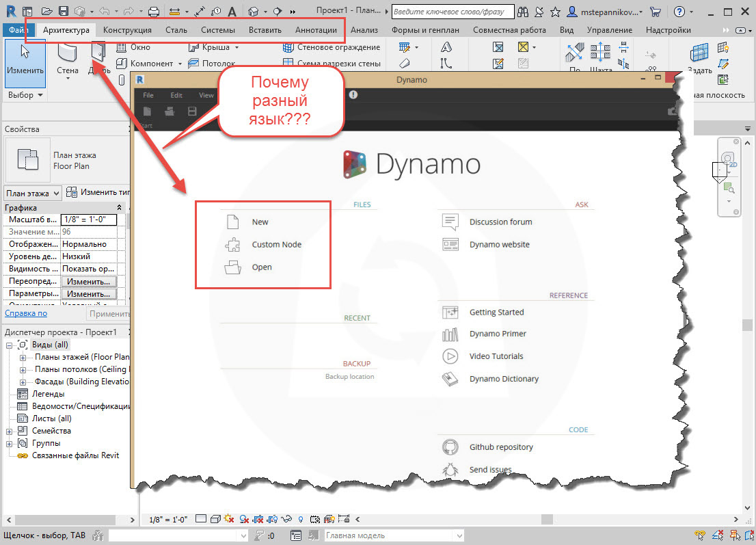Expand Планы этажей (Floor Plan) node
Screen dimensions: 756x545
click(x=23, y=358)
